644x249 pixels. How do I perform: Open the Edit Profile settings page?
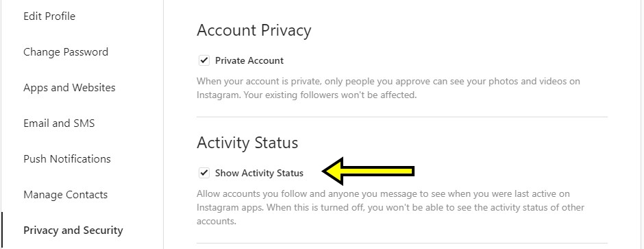(49, 16)
